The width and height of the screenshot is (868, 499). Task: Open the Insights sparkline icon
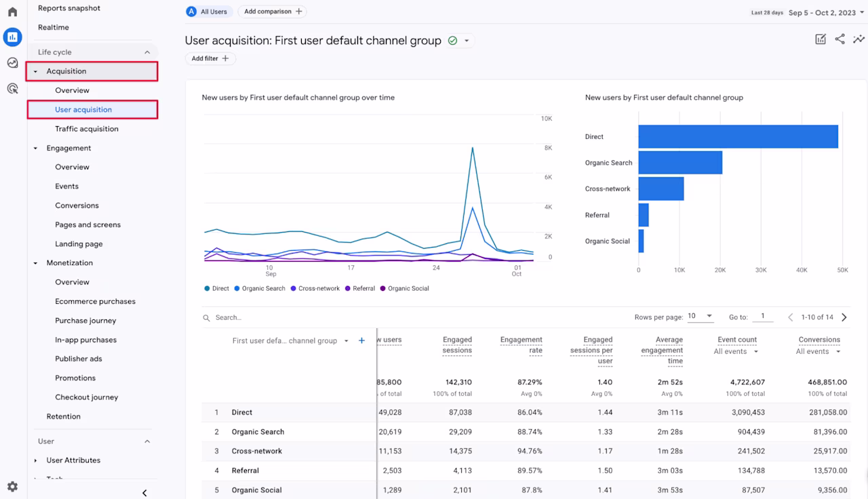(859, 39)
